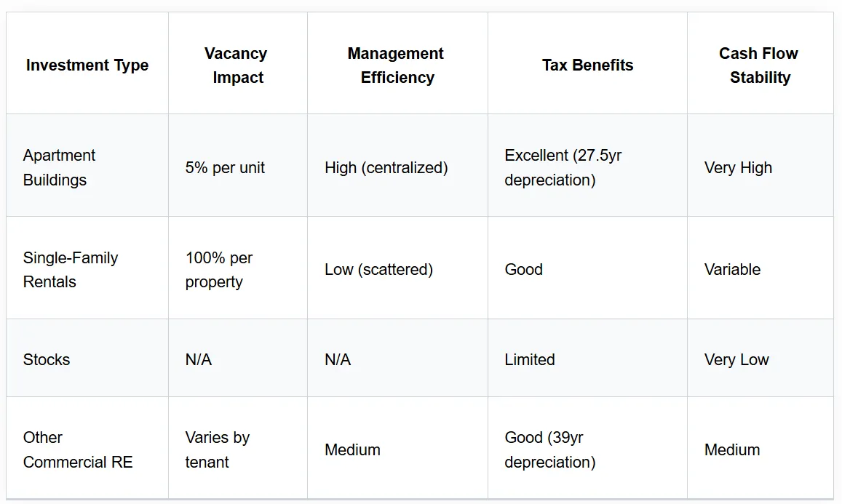Click the Stocks row label

pyautogui.click(x=46, y=359)
